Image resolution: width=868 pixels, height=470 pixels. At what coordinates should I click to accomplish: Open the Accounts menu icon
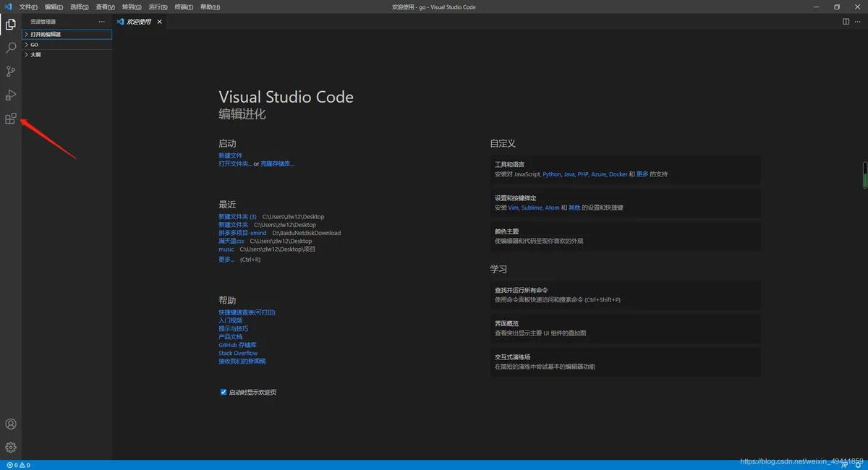[11, 424]
